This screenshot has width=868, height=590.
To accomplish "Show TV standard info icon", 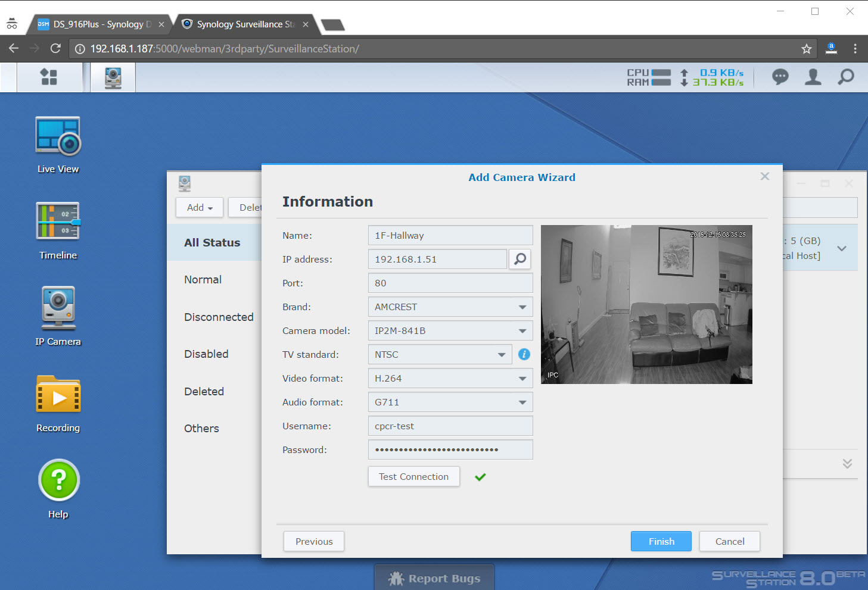I will (x=524, y=354).
